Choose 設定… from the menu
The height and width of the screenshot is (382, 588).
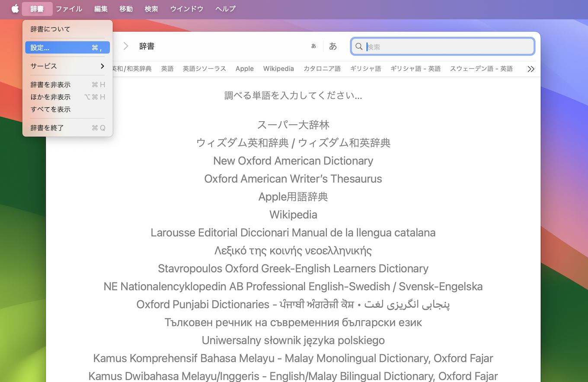point(67,48)
